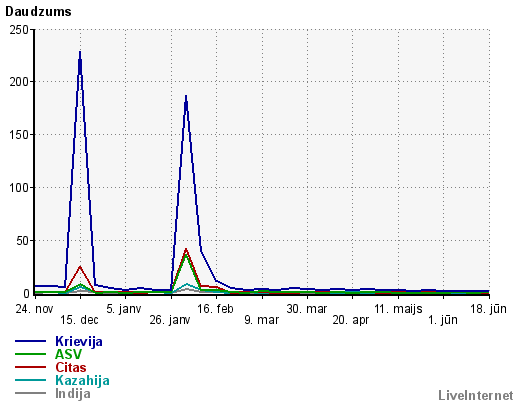Viewport: 520px width, 405px height.
Task: Click the second blue peak after 26. janv
Action: tap(186, 97)
